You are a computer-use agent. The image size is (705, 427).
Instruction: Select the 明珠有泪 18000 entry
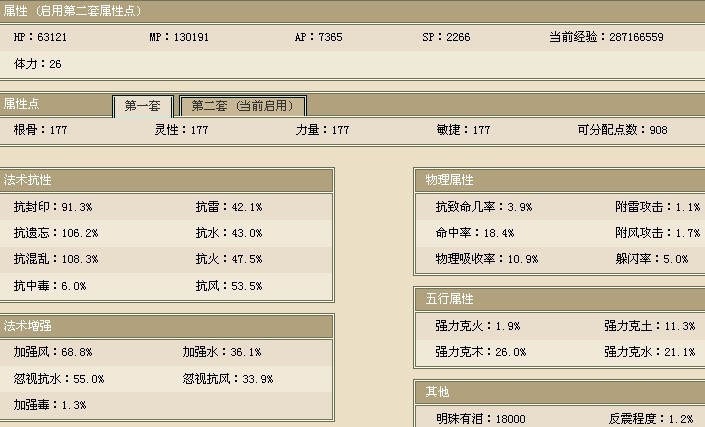click(x=481, y=419)
